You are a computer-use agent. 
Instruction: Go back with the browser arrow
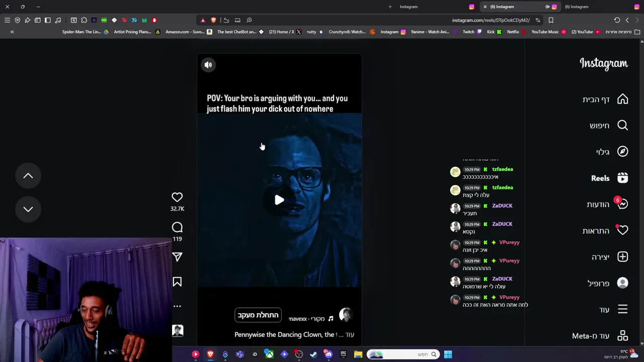(x=627, y=20)
